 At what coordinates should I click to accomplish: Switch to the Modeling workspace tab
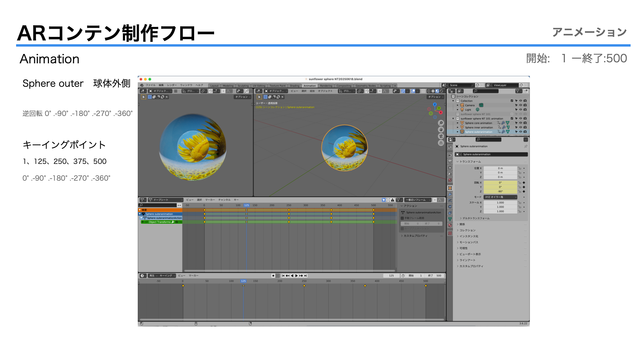[228, 86]
